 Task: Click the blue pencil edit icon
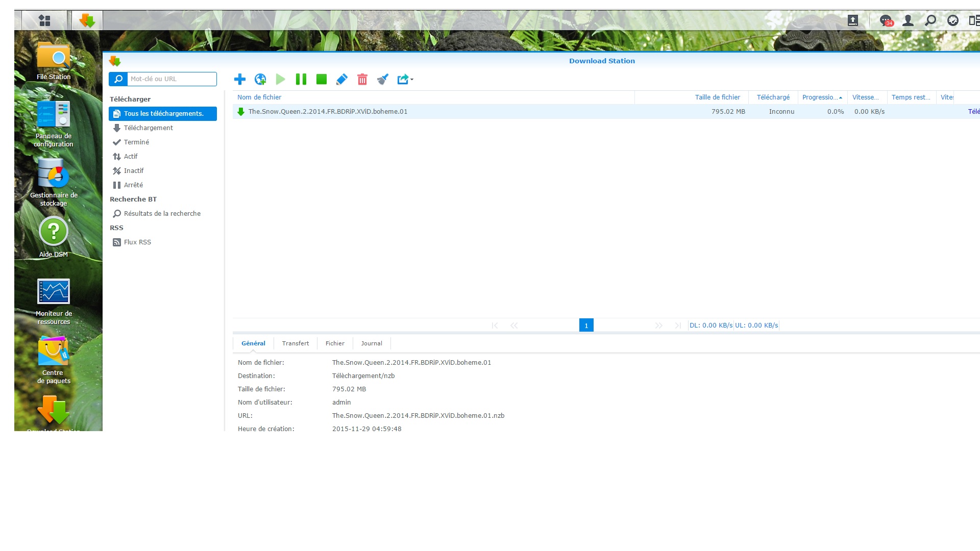342,79
